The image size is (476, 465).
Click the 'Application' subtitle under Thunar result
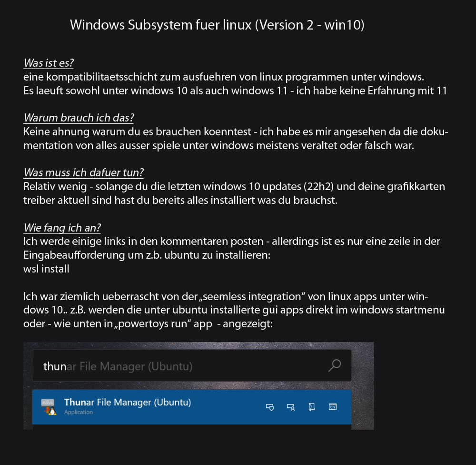click(x=79, y=412)
